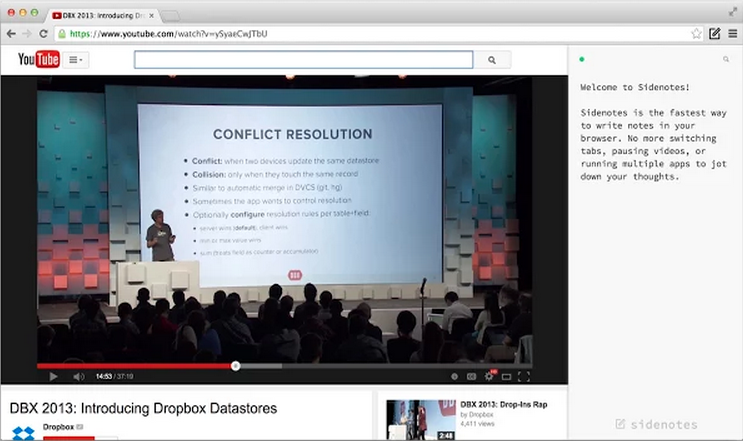Go back with the browser back arrow
This screenshot has width=743, height=441.
tap(11, 34)
